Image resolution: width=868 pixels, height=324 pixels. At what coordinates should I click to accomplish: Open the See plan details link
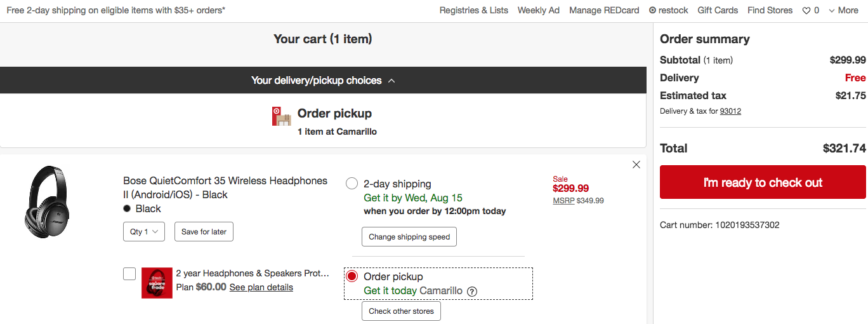click(261, 287)
